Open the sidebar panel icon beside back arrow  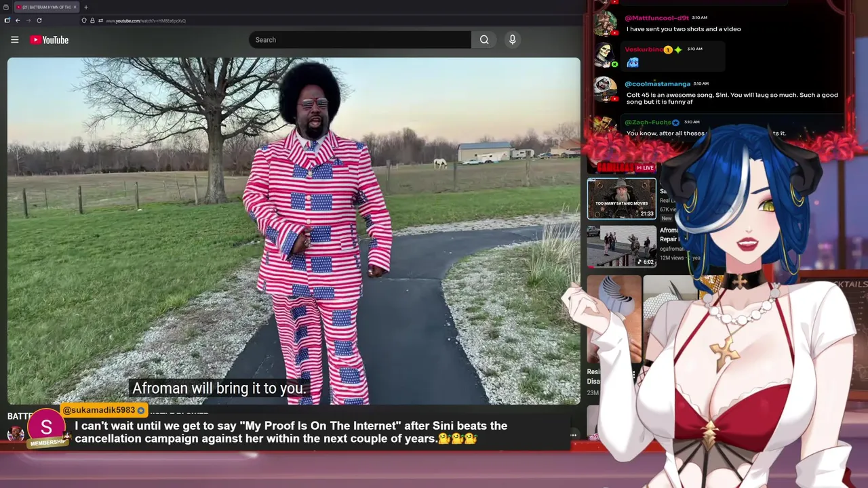[7, 20]
